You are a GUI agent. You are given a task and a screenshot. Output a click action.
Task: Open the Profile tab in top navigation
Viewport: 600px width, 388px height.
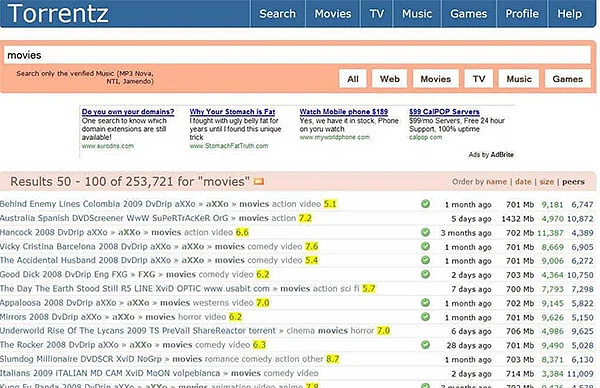(x=522, y=14)
